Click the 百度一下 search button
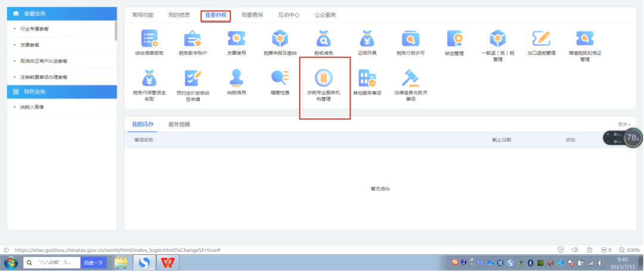644x271 pixels. 93,262
